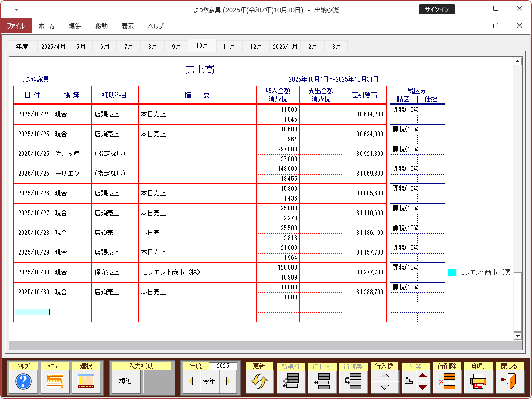This screenshot has height=399, width=532.
Task: Go to previous fiscal year arrow
Action: pyautogui.click(x=191, y=381)
